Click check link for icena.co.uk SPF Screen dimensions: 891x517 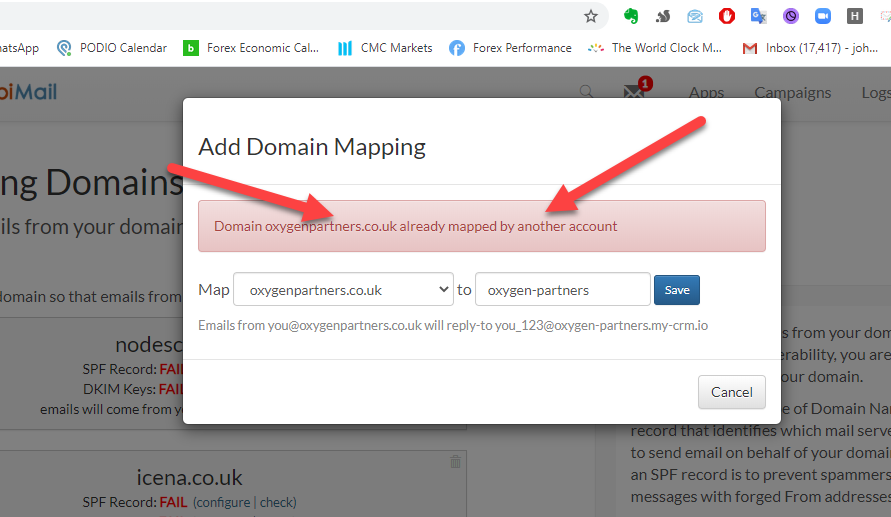tap(277, 502)
